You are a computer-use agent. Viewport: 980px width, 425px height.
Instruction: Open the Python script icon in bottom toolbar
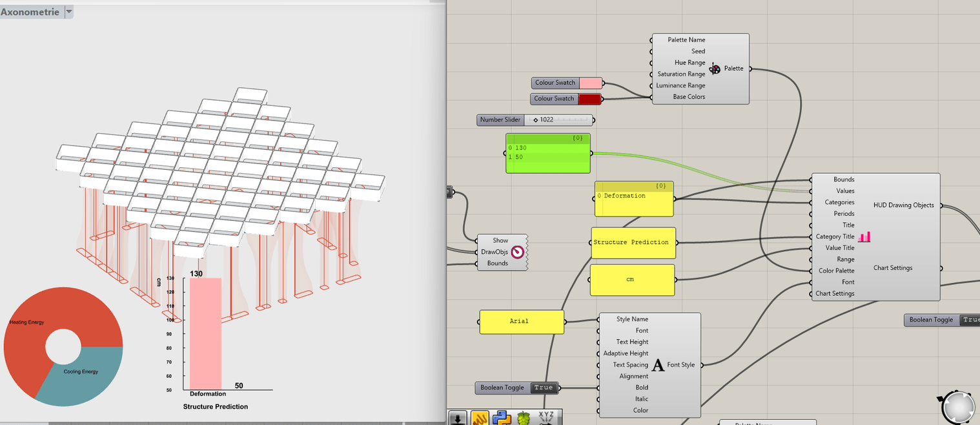point(502,418)
